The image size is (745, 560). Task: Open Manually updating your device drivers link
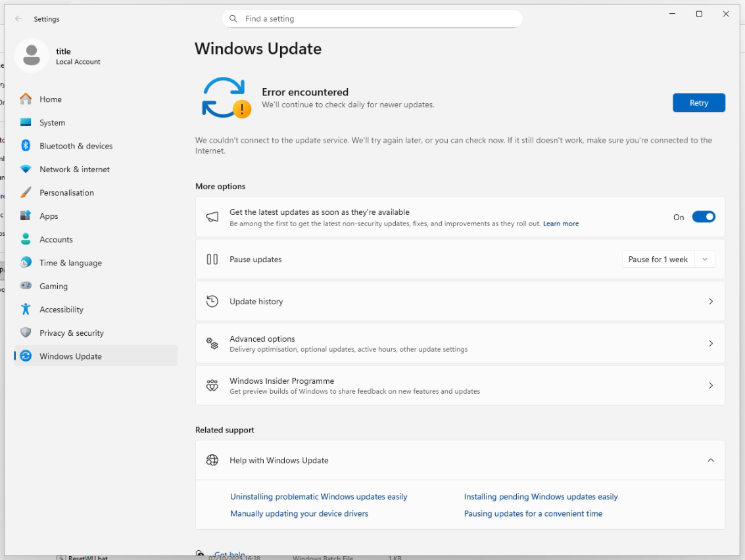point(299,513)
